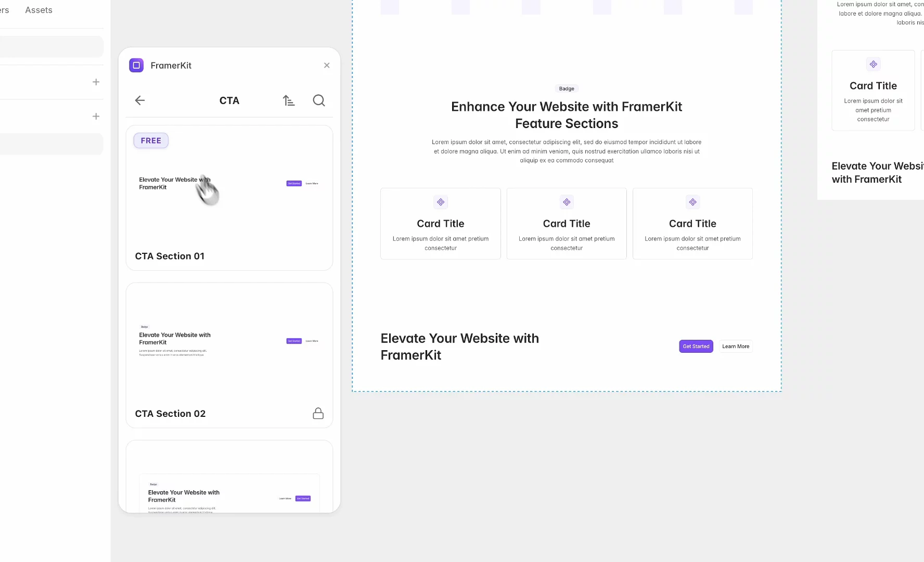Image resolution: width=924 pixels, height=562 pixels.
Task: Click the lock icon on CTA Section 02
Action: click(x=318, y=413)
